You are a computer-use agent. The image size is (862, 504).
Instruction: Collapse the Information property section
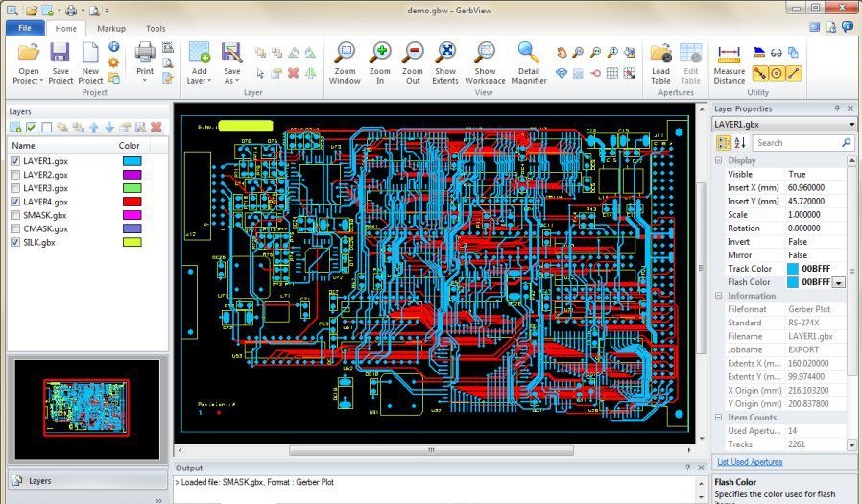(719, 296)
